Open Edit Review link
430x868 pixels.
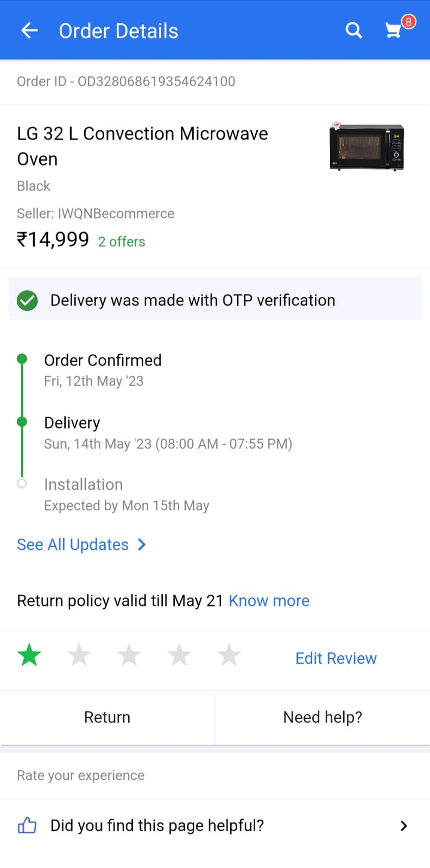336,658
